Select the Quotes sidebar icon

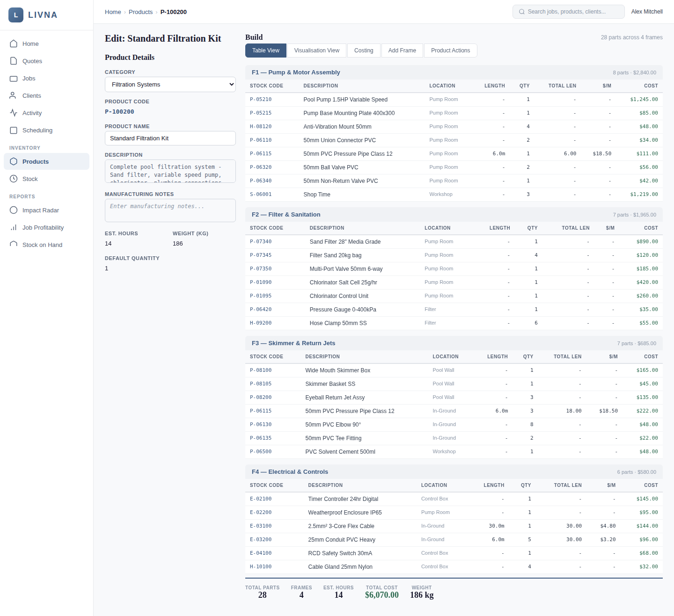coord(14,61)
